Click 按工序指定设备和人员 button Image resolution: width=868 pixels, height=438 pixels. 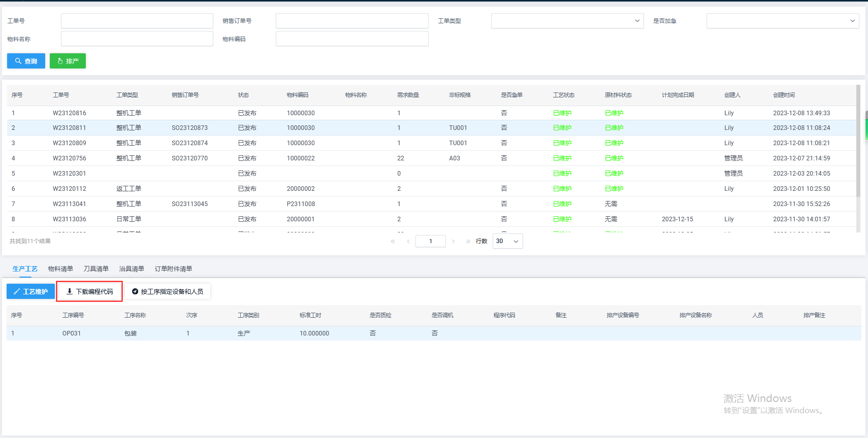pos(168,291)
